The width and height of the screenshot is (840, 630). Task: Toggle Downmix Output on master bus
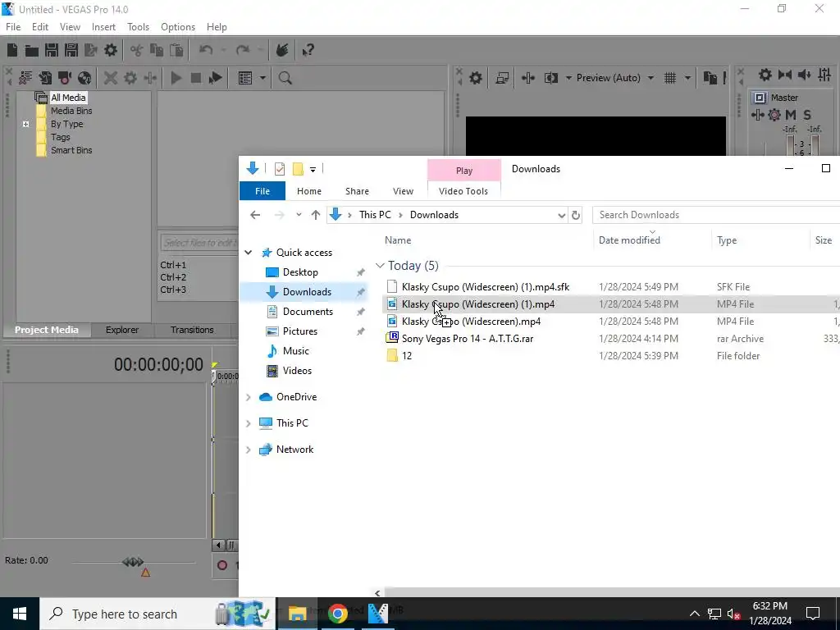(x=785, y=75)
